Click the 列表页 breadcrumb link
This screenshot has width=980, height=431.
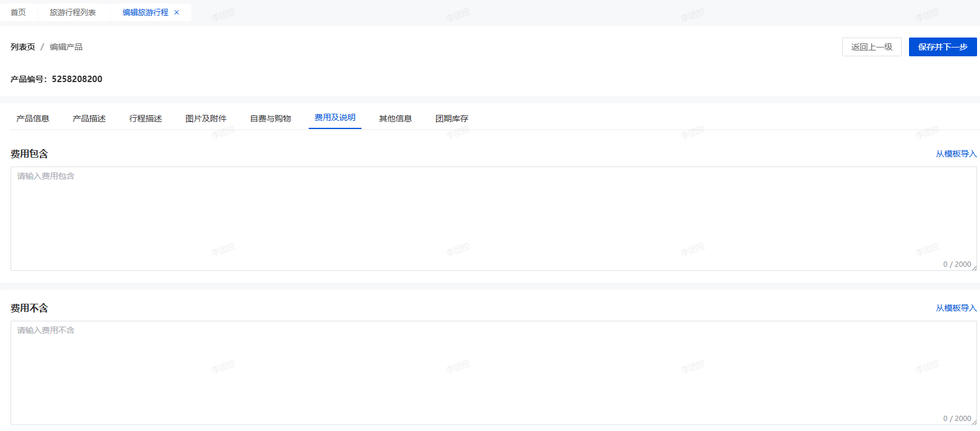(23, 47)
